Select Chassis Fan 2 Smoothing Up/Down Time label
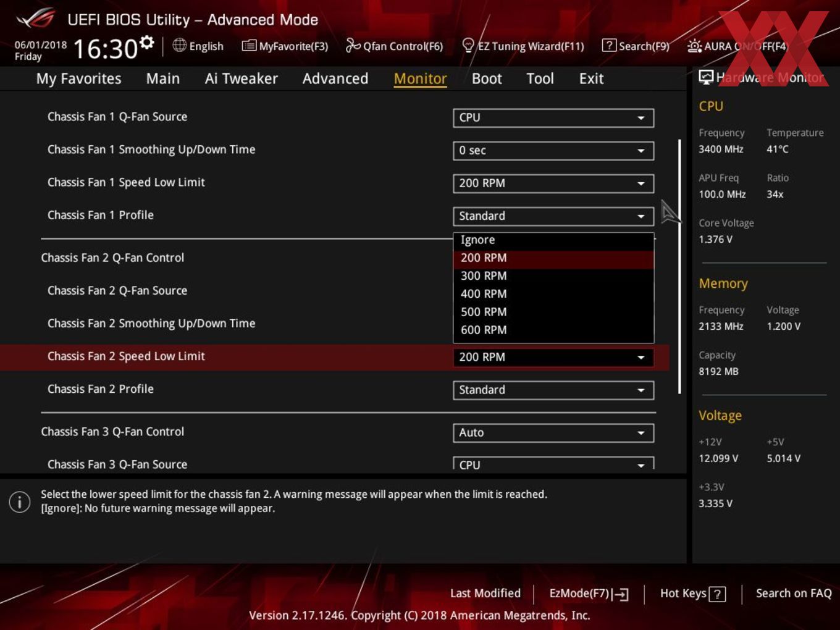 tap(151, 324)
